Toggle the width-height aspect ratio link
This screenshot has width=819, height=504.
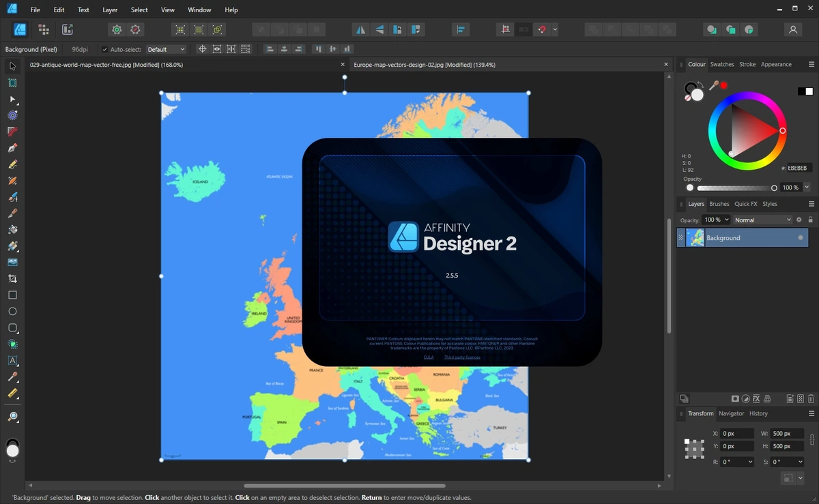[811, 440]
